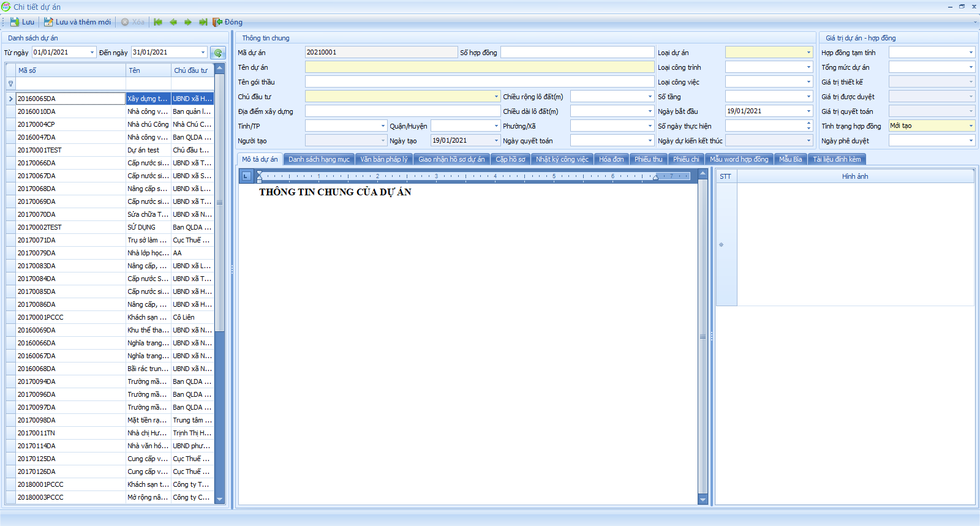This screenshot has width=980, height=526.
Task: Open the Giao nhận hồ sơ dự án tab
Action: (x=451, y=159)
